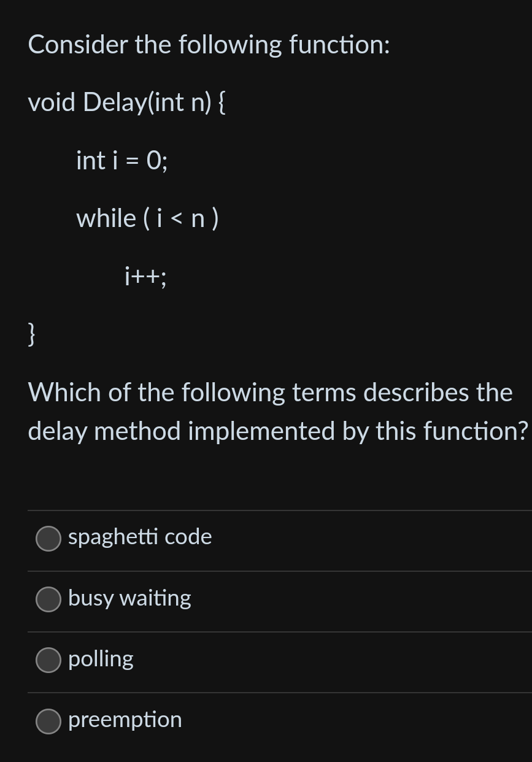
Task: Click the 'while ( i < n )' code line
Action: point(148,218)
